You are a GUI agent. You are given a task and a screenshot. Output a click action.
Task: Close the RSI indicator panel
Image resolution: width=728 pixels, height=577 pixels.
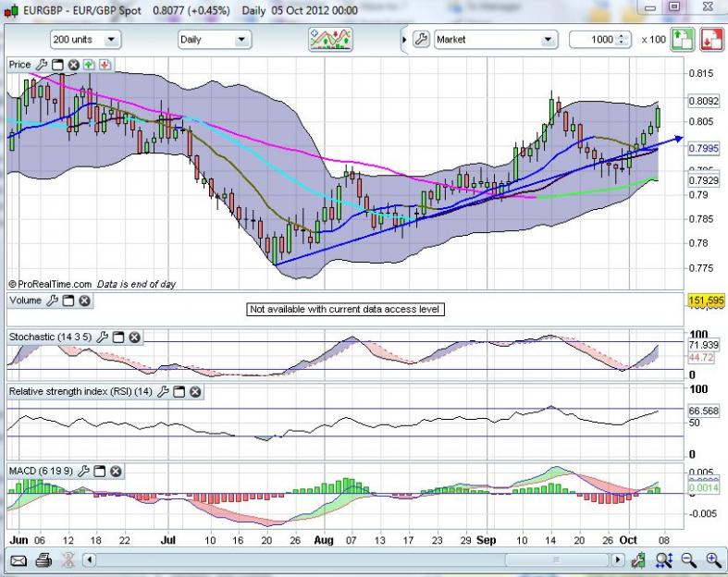(195, 392)
